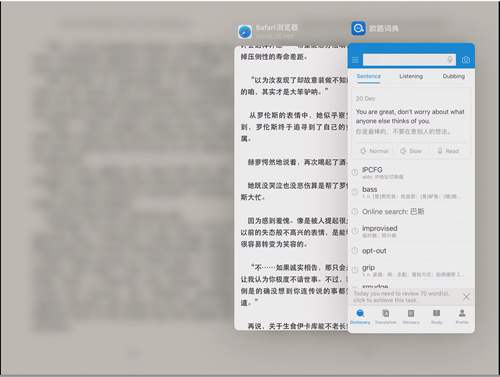Tap the Safari app icon in the app switcher
Image resolution: width=500 pixels, height=377 pixels.
pyautogui.click(x=245, y=32)
